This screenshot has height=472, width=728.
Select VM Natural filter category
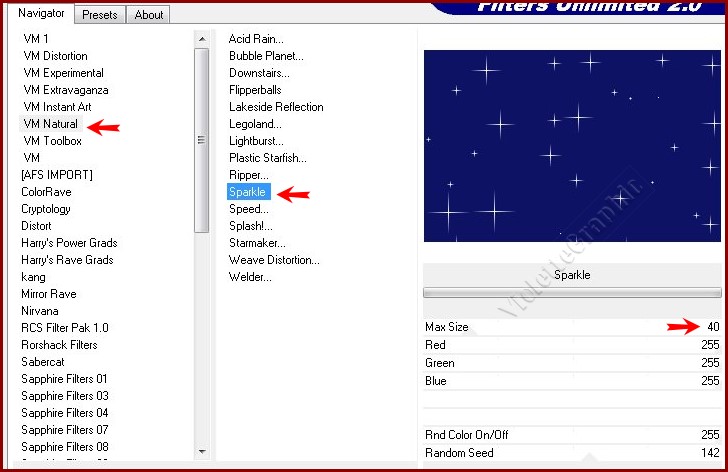click(x=50, y=124)
